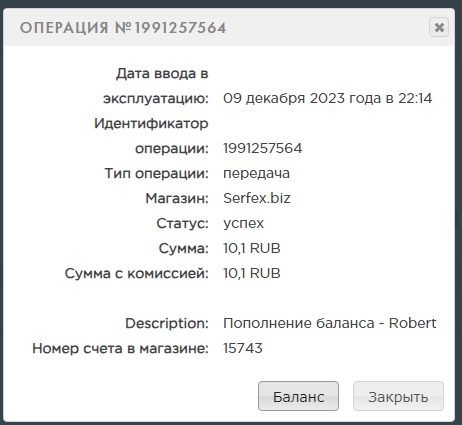Viewport: 462px width, 425px height.
Task: Click the Сумма value 10,1 RUB
Action: click(x=252, y=248)
